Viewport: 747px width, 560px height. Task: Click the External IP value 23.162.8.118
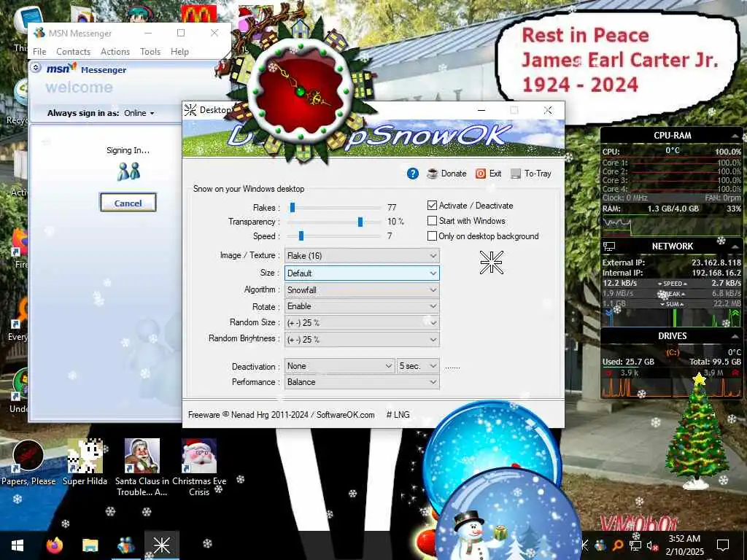pyautogui.click(x=716, y=262)
